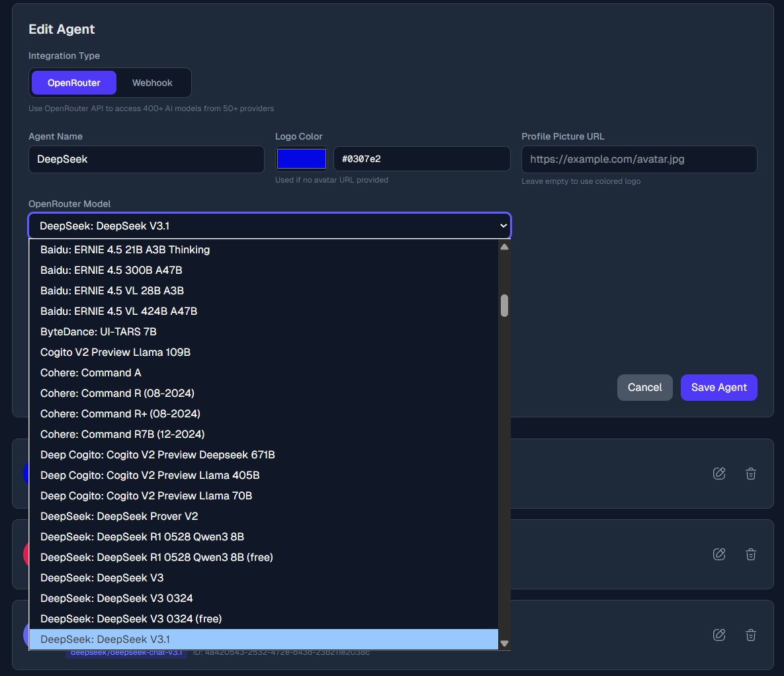Click the Save Agent button
Image resolution: width=784 pixels, height=676 pixels.
click(719, 388)
